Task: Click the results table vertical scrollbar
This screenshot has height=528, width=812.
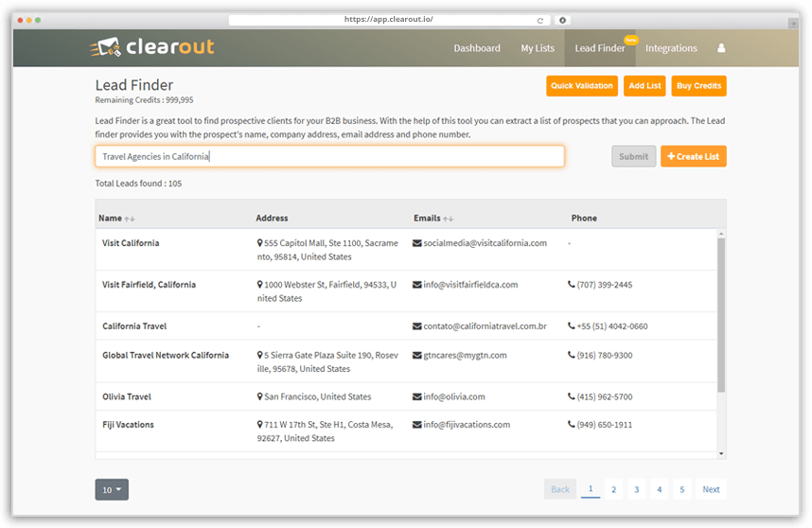Action: pyautogui.click(x=721, y=315)
